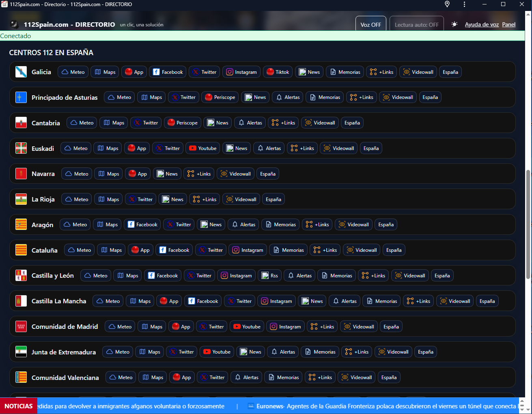
Task: Open the Panel link
Action: 508,24
